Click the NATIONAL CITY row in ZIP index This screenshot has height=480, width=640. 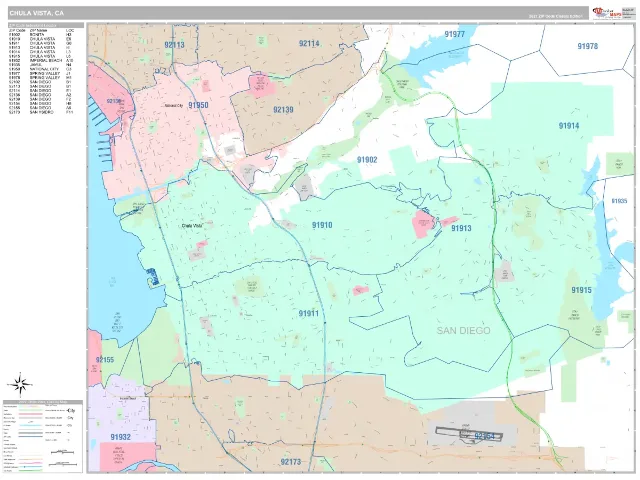tap(41, 69)
